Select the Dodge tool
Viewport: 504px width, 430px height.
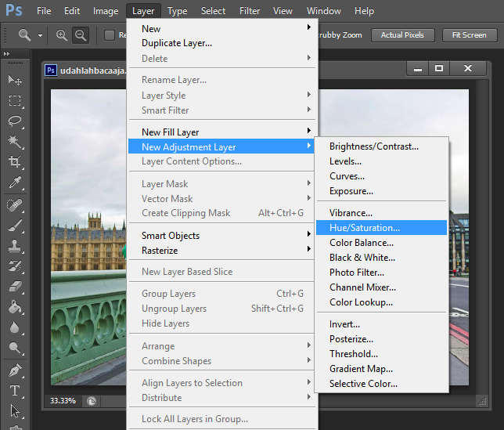tap(15, 347)
